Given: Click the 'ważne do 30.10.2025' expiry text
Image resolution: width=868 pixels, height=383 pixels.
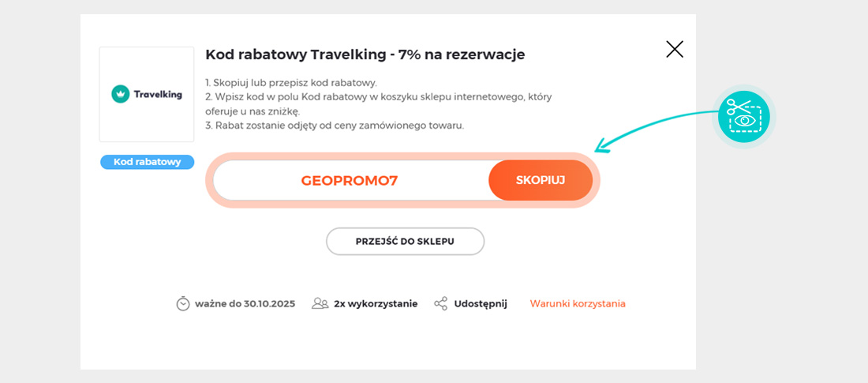Looking at the screenshot, I should [245, 303].
